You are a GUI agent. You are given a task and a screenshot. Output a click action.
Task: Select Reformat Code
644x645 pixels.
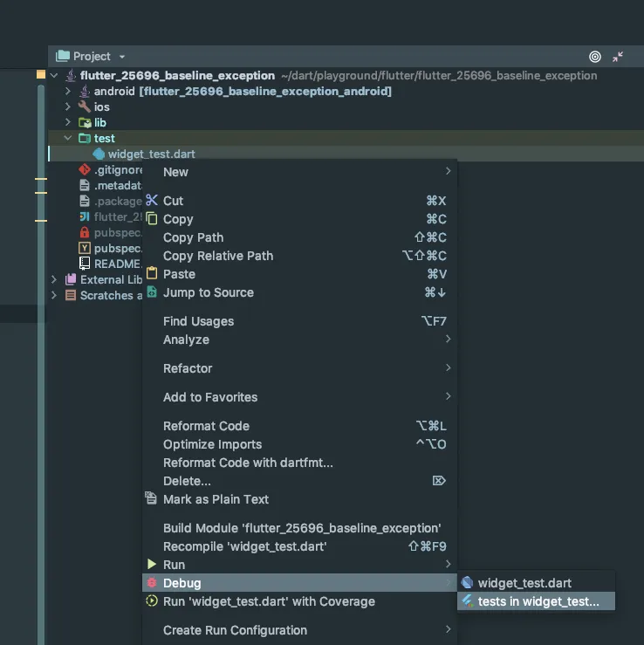pyautogui.click(x=299, y=426)
